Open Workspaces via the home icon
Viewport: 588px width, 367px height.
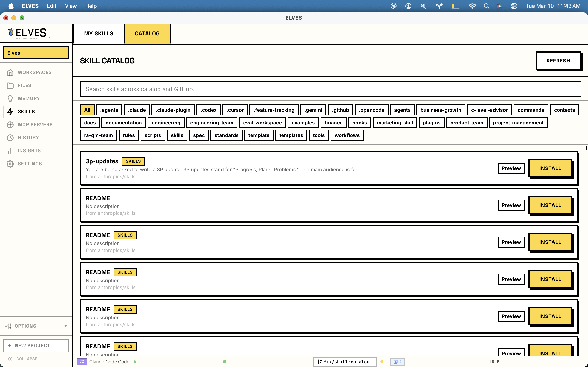pos(10,72)
